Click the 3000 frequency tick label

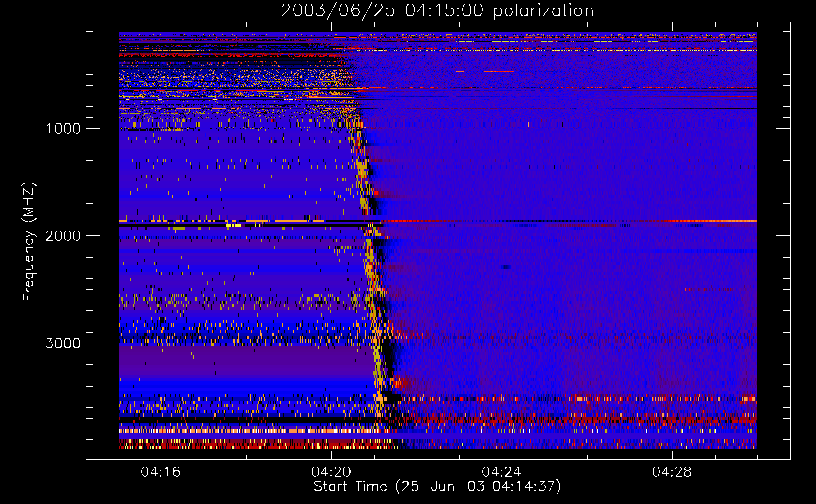(63, 343)
